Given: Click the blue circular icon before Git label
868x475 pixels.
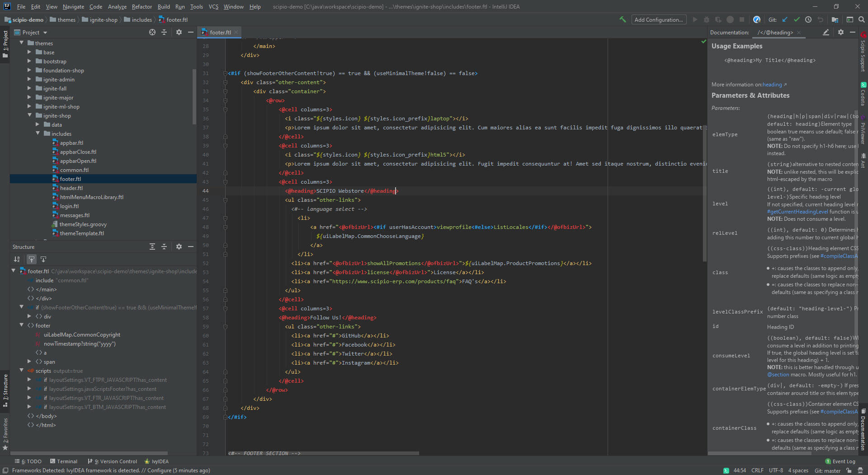Looking at the screenshot, I should coord(757,19).
